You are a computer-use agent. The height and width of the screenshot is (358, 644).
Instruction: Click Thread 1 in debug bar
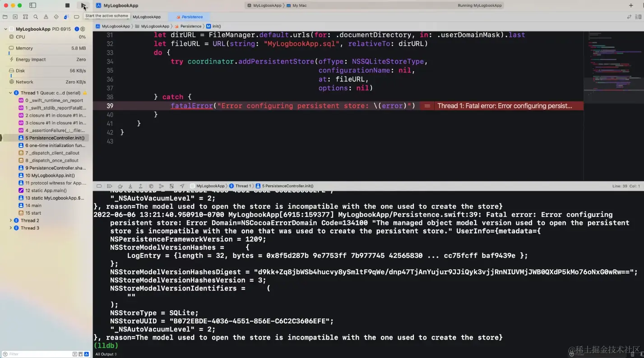[240, 186]
